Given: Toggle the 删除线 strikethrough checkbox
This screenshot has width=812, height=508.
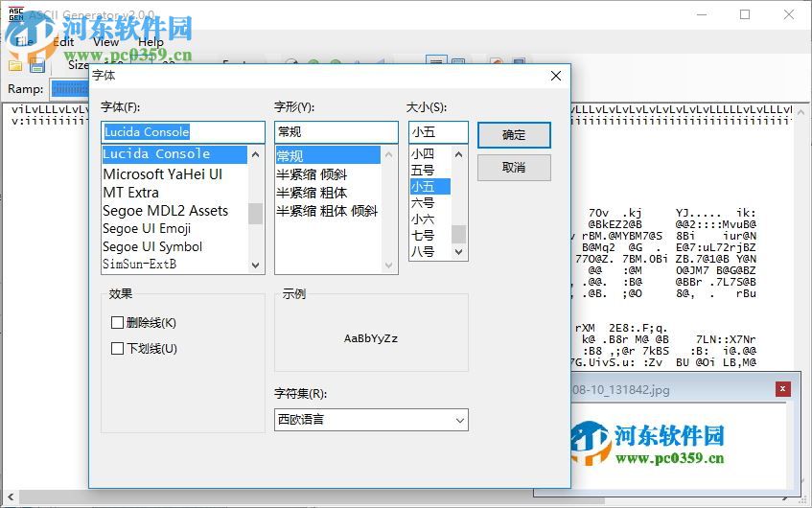Looking at the screenshot, I should pyautogui.click(x=118, y=323).
